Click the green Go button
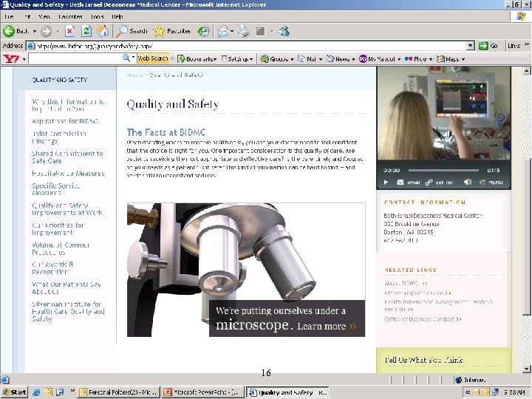Image resolution: width=532 pixels, height=399 pixels. click(x=488, y=46)
